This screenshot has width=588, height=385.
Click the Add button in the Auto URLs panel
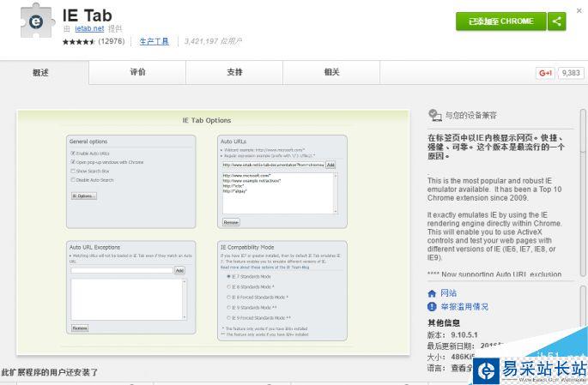pyautogui.click(x=330, y=165)
